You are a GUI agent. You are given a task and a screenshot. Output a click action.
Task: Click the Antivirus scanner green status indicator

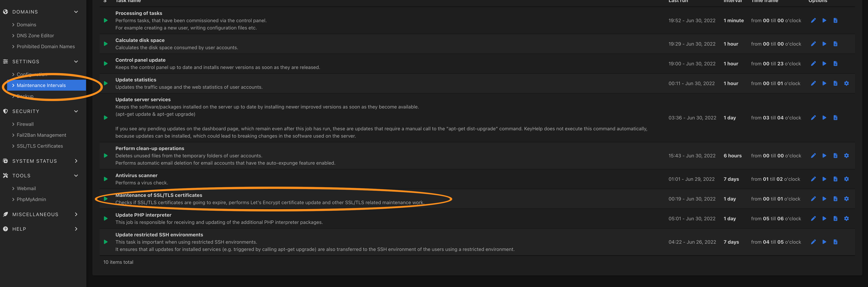click(x=105, y=179)
